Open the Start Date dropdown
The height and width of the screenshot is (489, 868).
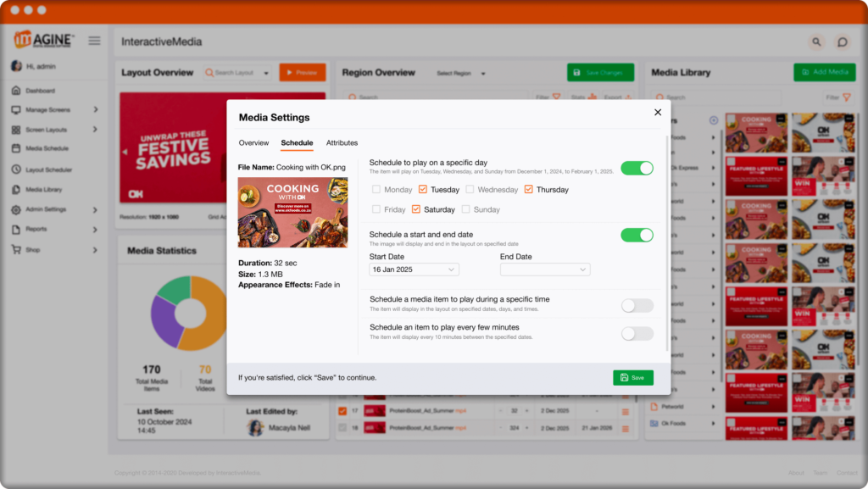coord(414,270)
